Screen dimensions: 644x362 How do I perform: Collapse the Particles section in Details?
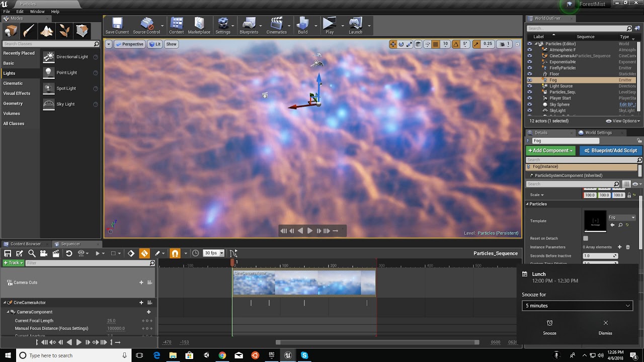point(528,204)
